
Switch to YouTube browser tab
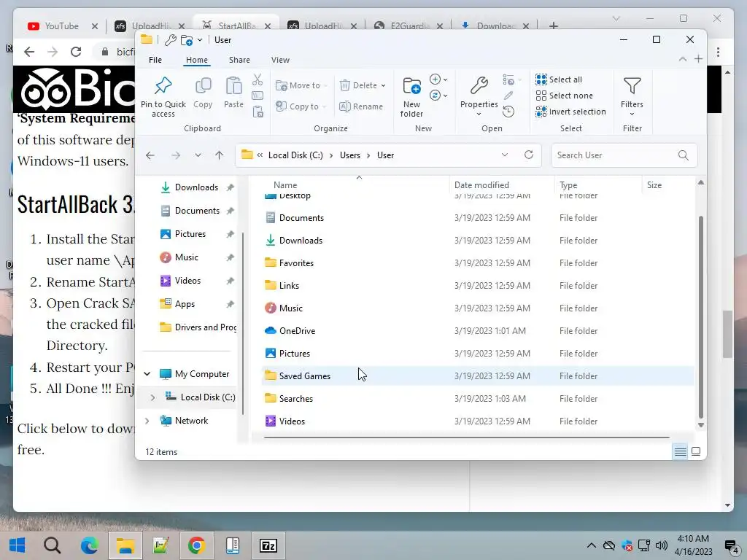62,26
